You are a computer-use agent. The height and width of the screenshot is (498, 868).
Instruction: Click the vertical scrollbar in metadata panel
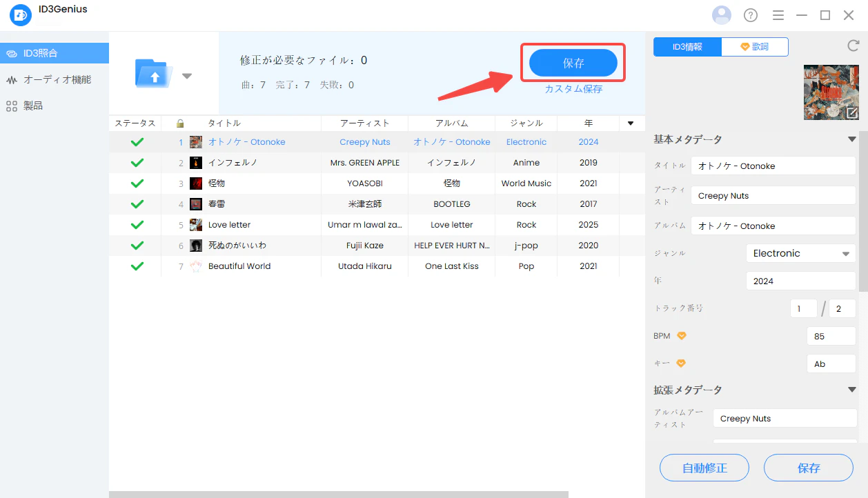click(x=863, y=210)
